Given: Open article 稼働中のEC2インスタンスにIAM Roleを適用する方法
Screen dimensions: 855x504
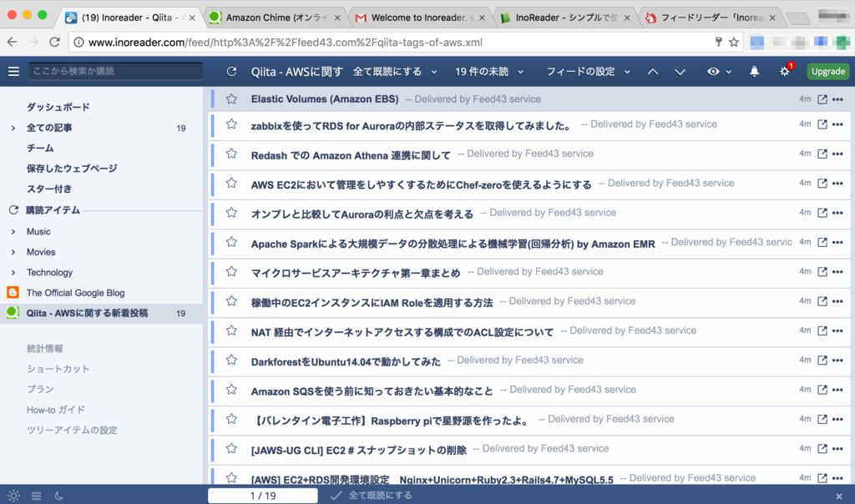Looking at the screenshot, I should [x=372, y=302].
